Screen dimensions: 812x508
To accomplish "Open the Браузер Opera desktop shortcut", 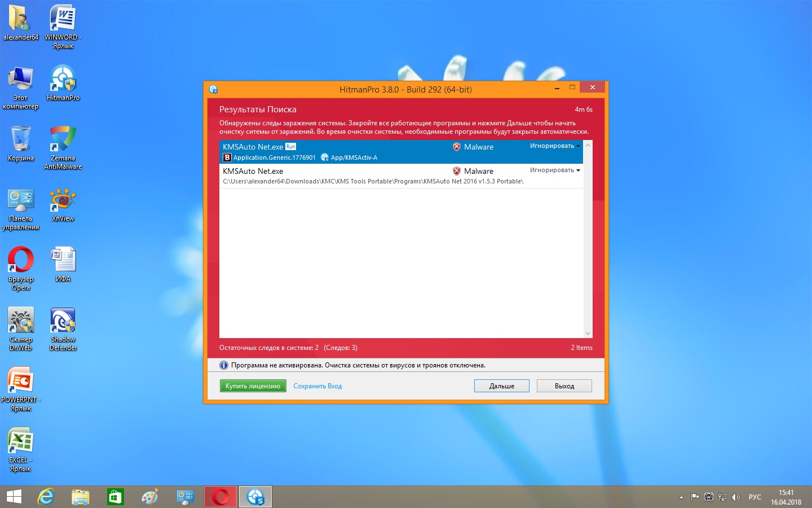I will 21,269.
